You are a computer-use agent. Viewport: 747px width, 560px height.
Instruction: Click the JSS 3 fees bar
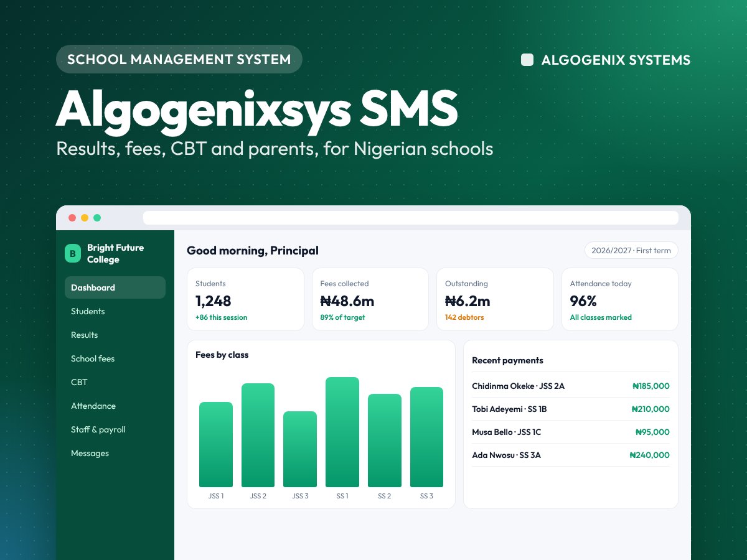pyautogui.click(x=300, y=449)
